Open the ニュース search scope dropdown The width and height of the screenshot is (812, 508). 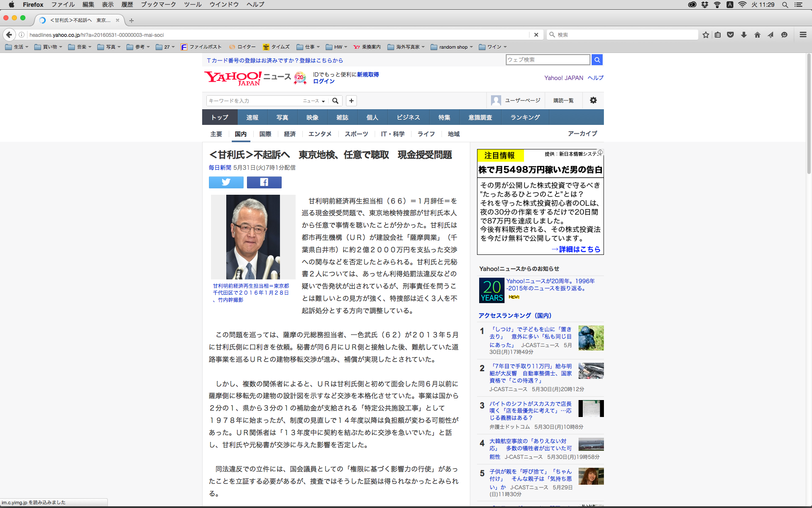313,101
